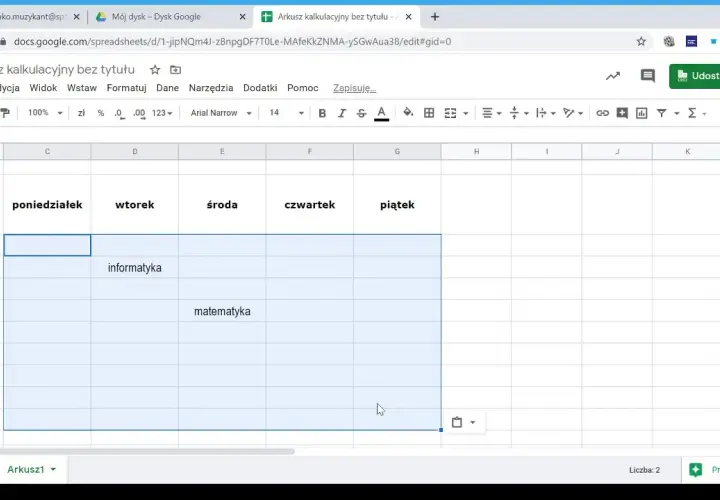Click the Zapisuję status link
This screenshot has height=500, width=720.
(354, 88)
